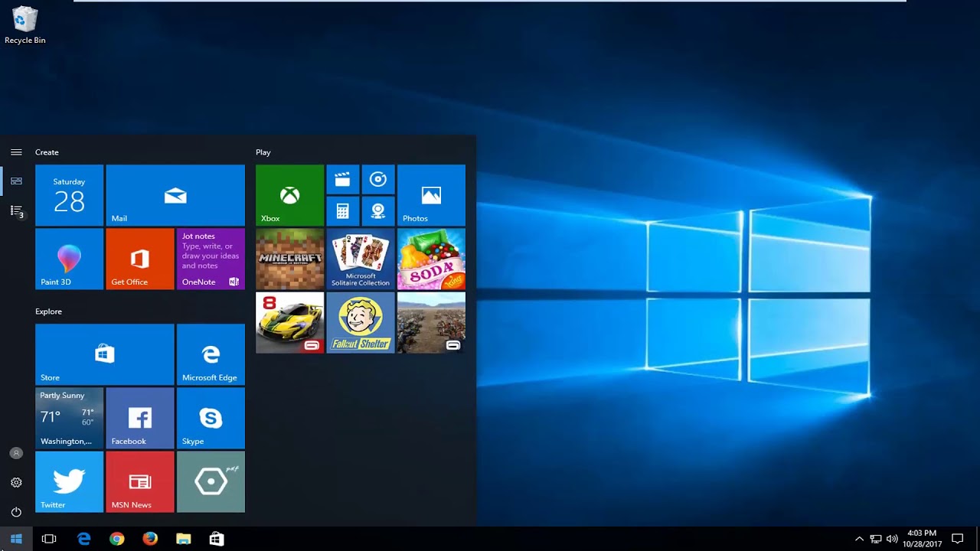Open the user account icon
980x551 pixels.
[x=16, y=453]
